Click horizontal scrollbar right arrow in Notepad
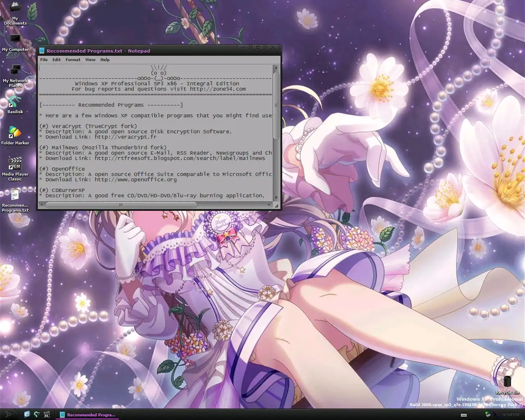 269,205
